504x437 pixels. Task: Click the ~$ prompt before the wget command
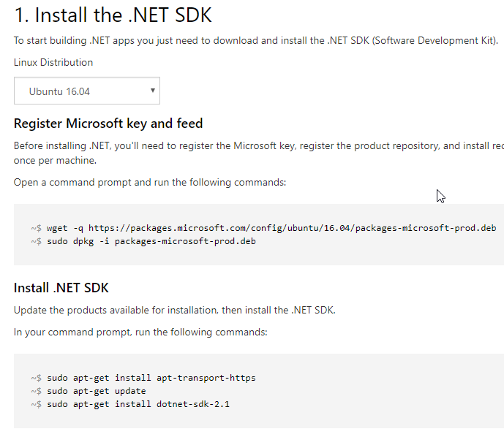[37, 228]
